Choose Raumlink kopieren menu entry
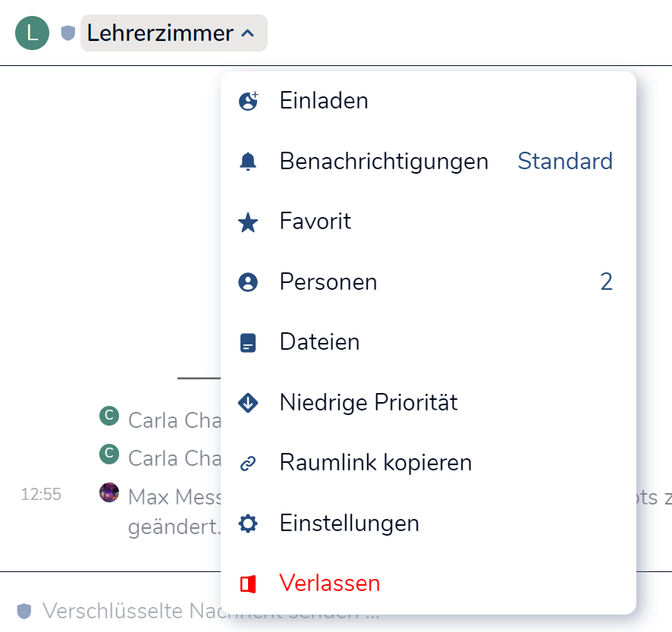The width and height of the screenshot is (672, 632). pos(375,463)
